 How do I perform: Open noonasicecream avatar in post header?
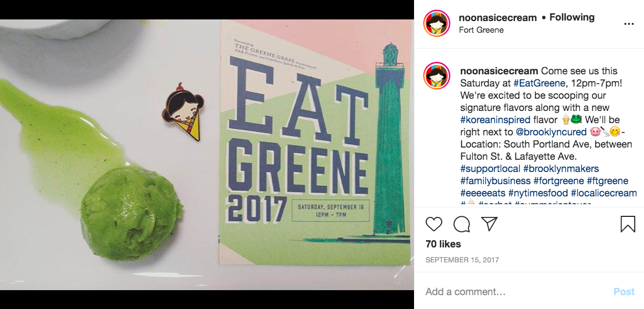point(437,23)
